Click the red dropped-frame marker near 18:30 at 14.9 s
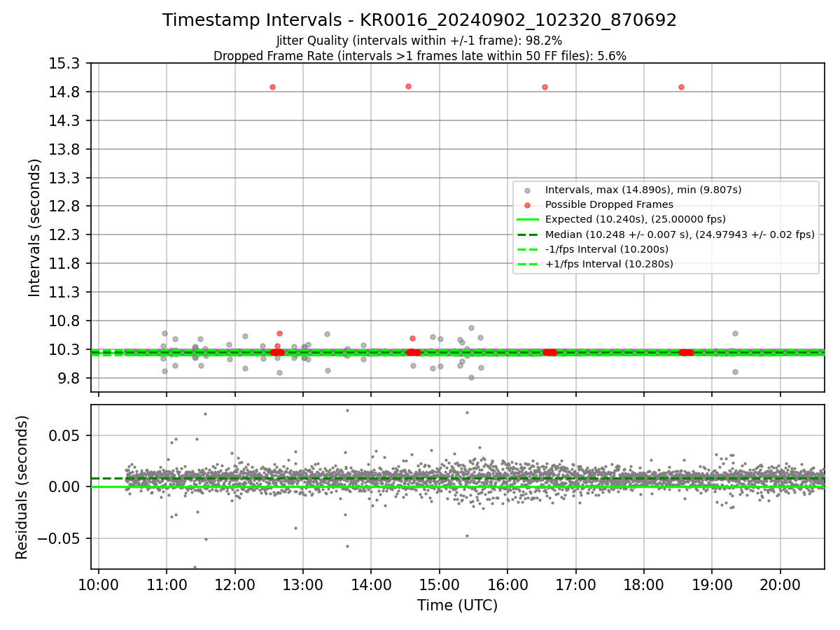 point(681,87)
